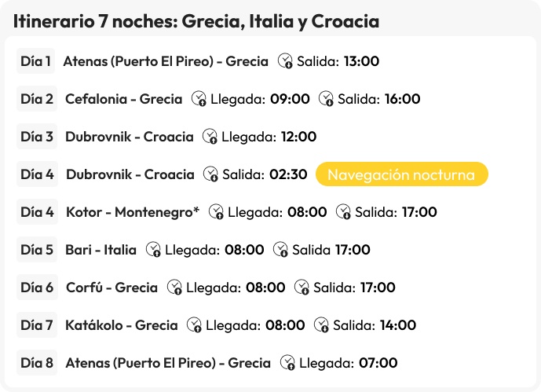Click Katákolo - Grecia port name
This screenshot has height=392, width=541.
point(122,325)
